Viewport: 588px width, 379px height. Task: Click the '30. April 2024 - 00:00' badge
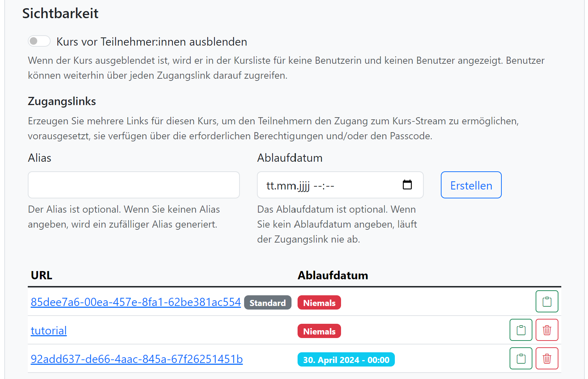[x=346, y=360]
